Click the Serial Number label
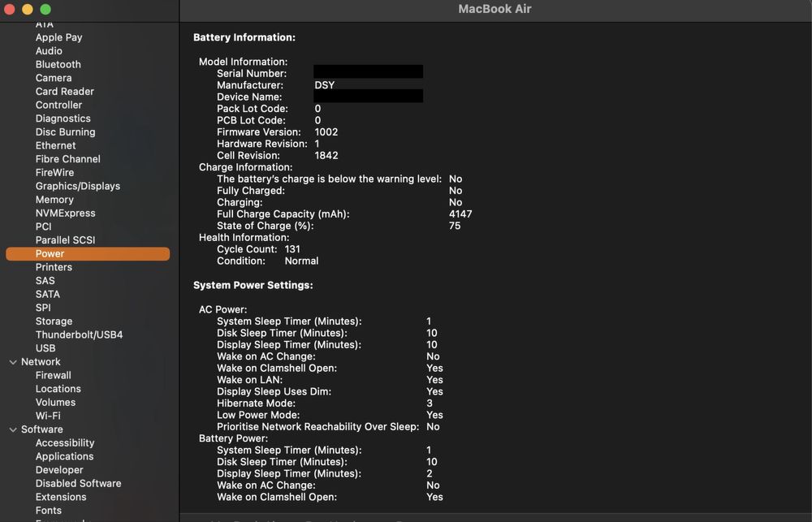The width and height of the screenshot is (812, 522). 252,74
